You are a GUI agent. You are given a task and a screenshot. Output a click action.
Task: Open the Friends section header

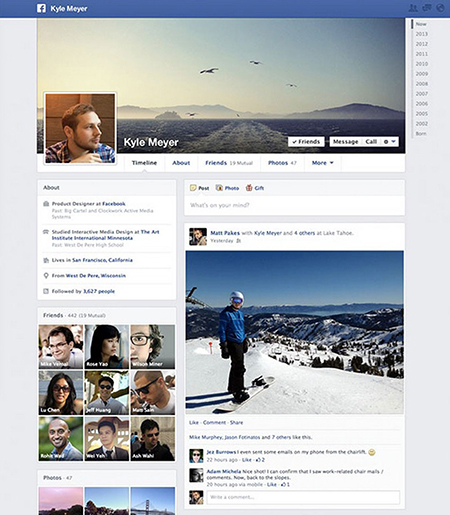[x=53, y=315]
